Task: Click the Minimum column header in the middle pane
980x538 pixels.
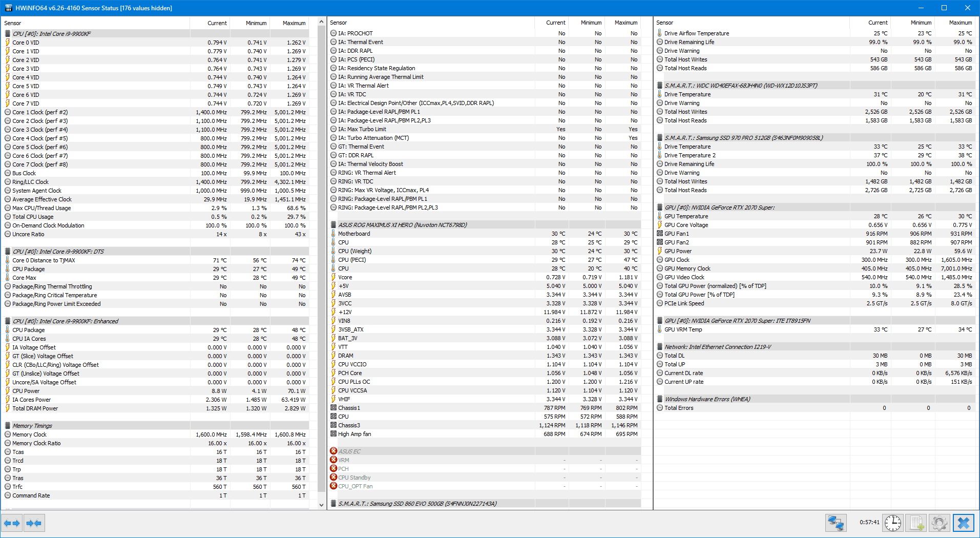Action: pyautogui.click(x=586, y=23)
